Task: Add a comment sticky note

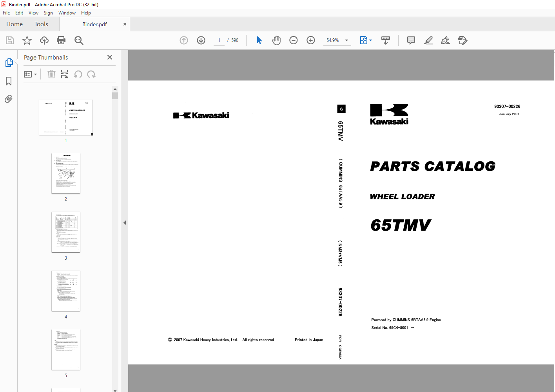Action: [411, 40]
